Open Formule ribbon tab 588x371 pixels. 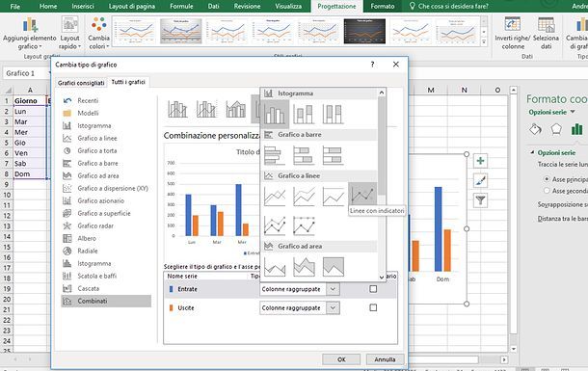tap(181, 7)
